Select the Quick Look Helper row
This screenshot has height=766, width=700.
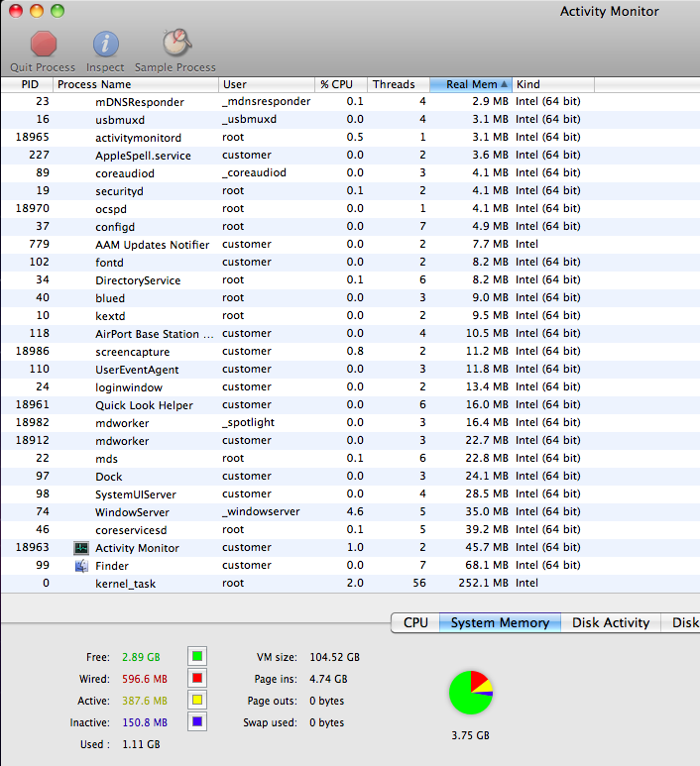350,404
